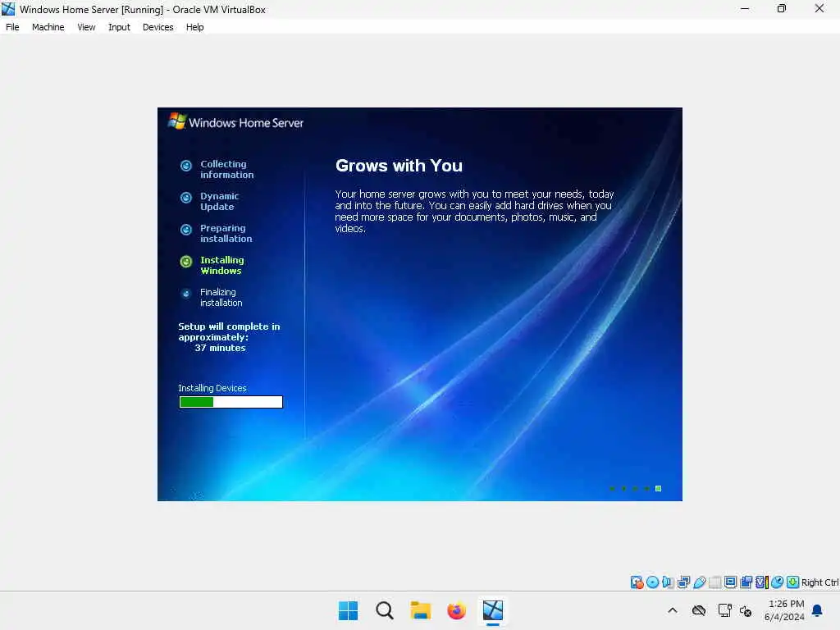
Task: Click the green Installing Windows step icon
Action: pos(186,262)
